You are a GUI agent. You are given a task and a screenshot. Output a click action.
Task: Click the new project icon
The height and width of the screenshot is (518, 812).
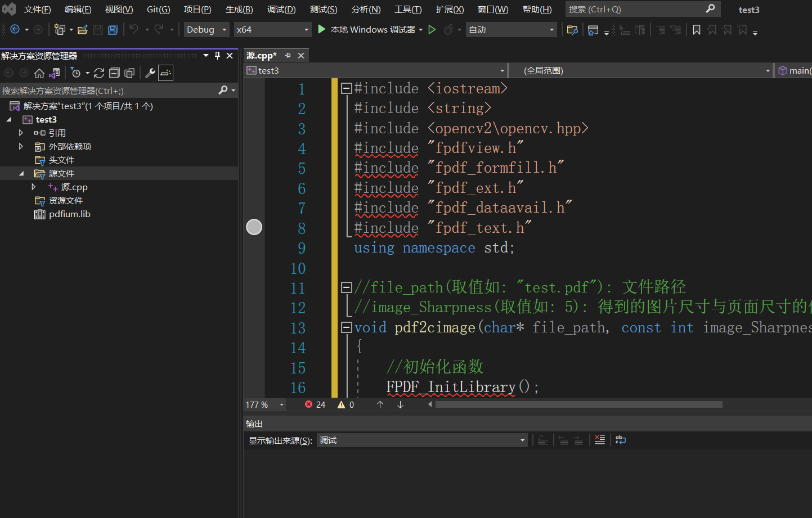click(59, 30)
